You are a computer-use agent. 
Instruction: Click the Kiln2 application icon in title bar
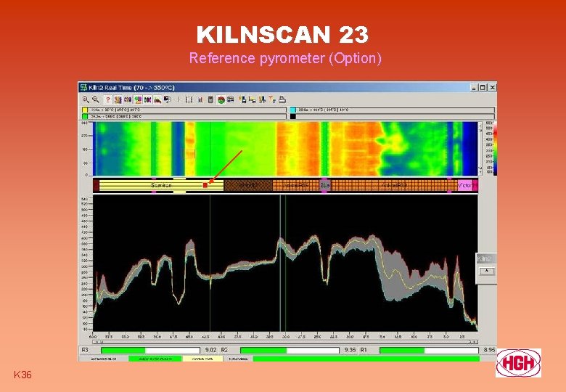[x=83, y=87]
